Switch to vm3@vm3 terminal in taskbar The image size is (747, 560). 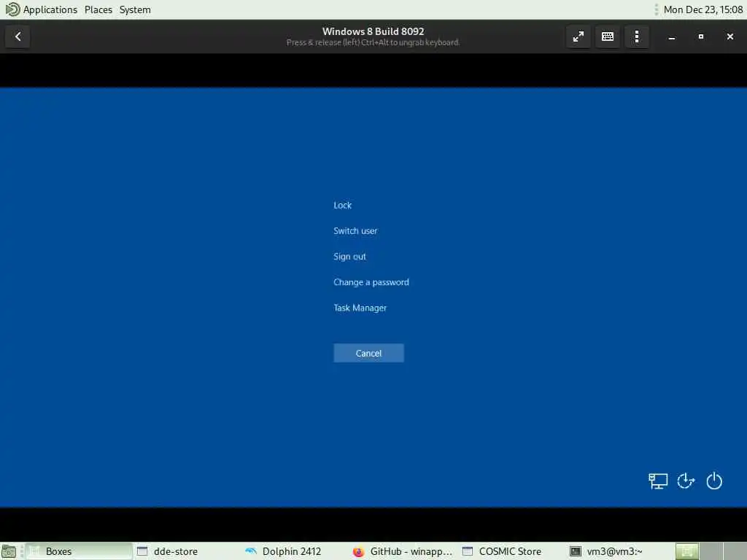click(619, 551)
